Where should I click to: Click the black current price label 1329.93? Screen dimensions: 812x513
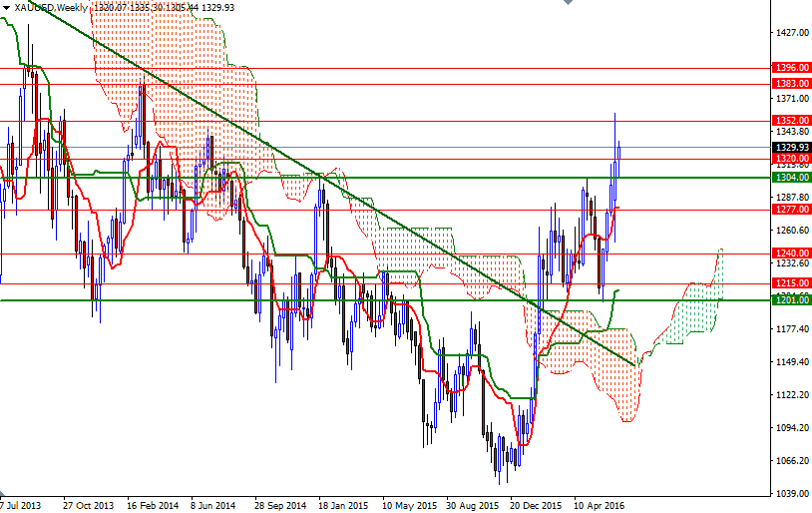790,147
